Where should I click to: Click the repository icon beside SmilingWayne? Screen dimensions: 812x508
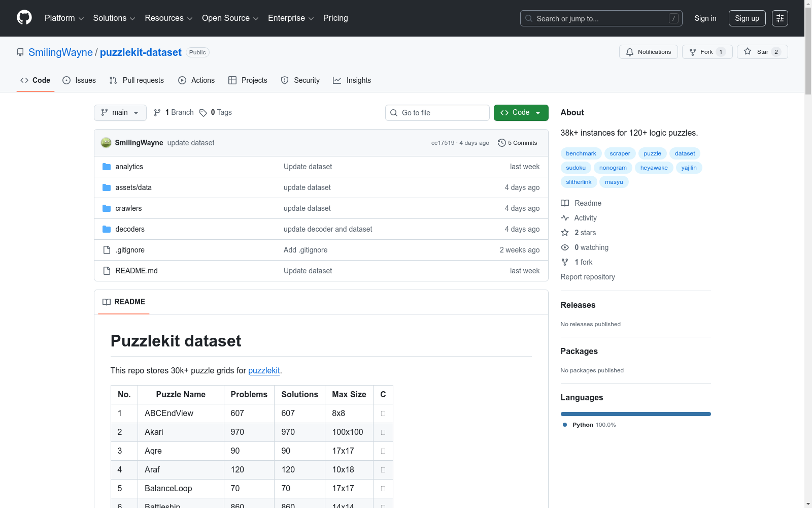pyautogui.click(x=20, y=52)
